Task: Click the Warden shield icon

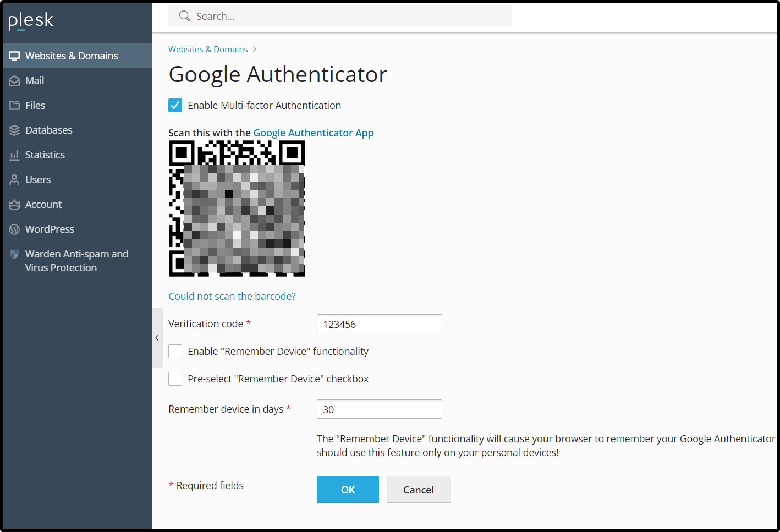Action: [14, 254]
